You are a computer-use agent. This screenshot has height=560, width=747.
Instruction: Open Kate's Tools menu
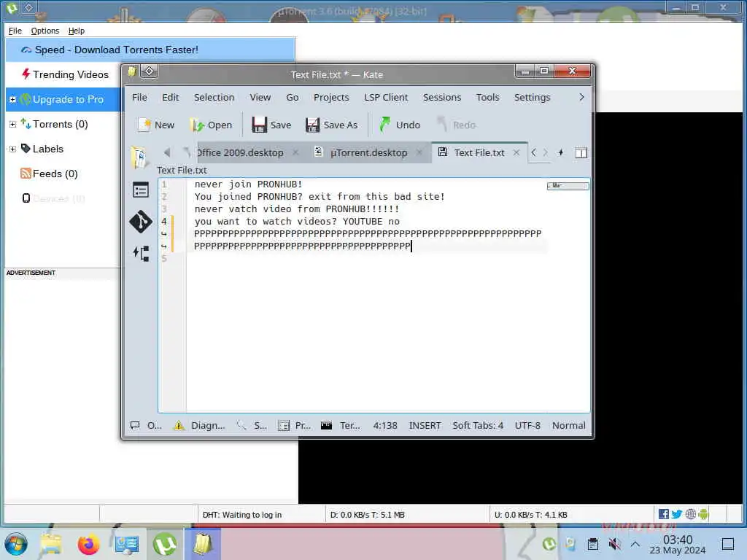[x=487, y=97]
